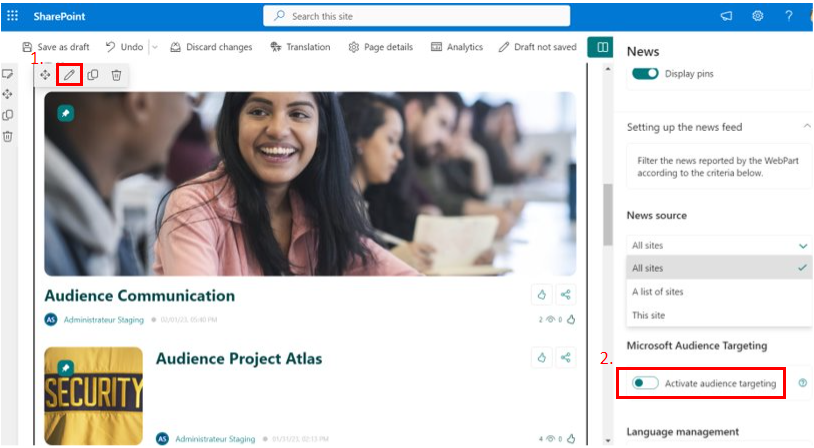
Task: Open the settings gear in header
Action: coord(757,16)
